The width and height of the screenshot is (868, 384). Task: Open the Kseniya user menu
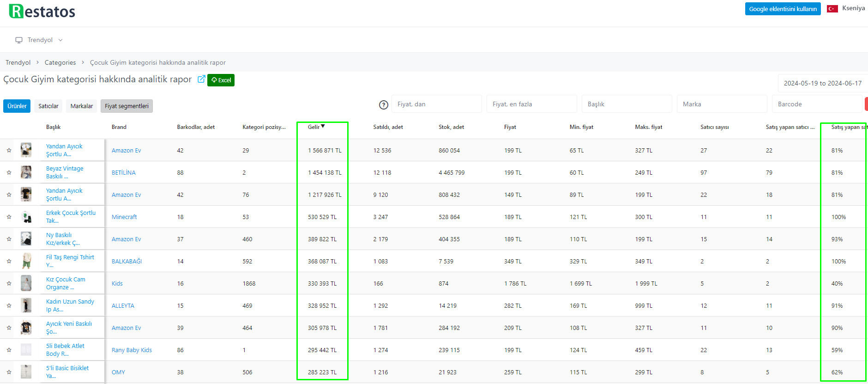[x=853, y=8]
